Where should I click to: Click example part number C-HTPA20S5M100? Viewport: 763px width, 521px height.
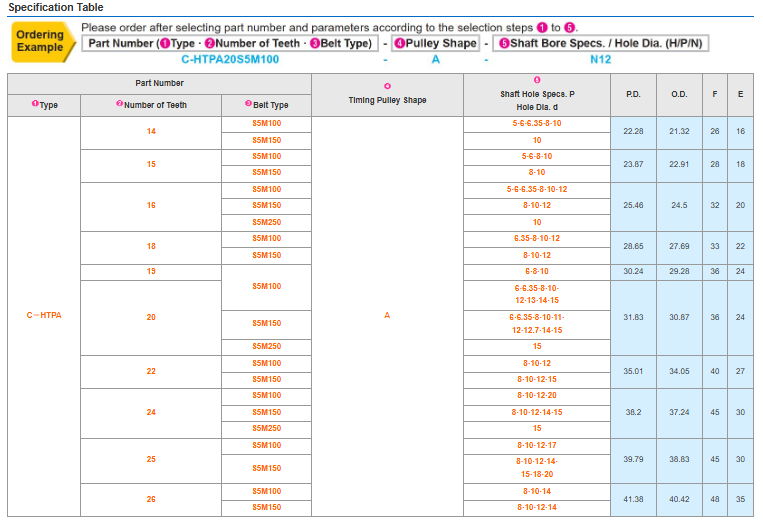(x=230, y=59)
